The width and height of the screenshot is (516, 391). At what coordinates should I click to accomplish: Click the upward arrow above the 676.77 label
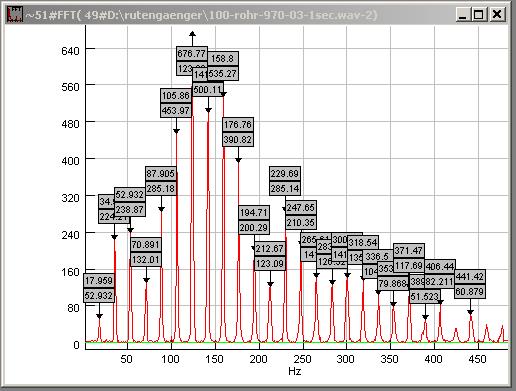(192, 34)
